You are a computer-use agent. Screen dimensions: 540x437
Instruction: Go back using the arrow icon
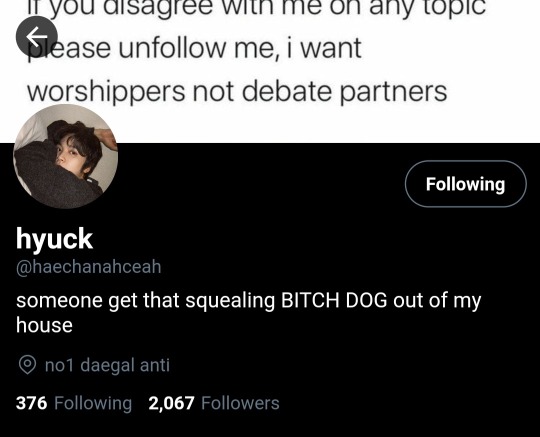37,37
